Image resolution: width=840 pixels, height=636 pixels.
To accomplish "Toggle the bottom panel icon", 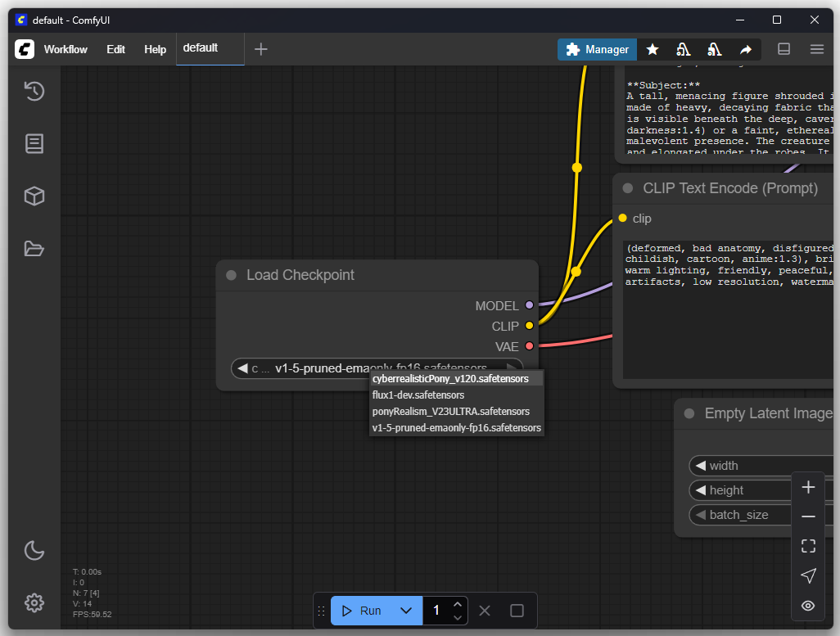I will click(x=784, y=49).
